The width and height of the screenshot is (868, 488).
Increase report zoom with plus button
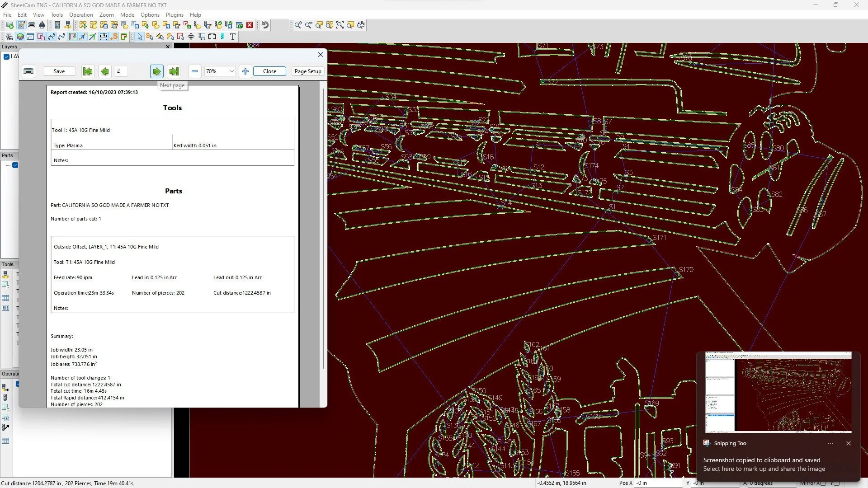pos(245,71)
